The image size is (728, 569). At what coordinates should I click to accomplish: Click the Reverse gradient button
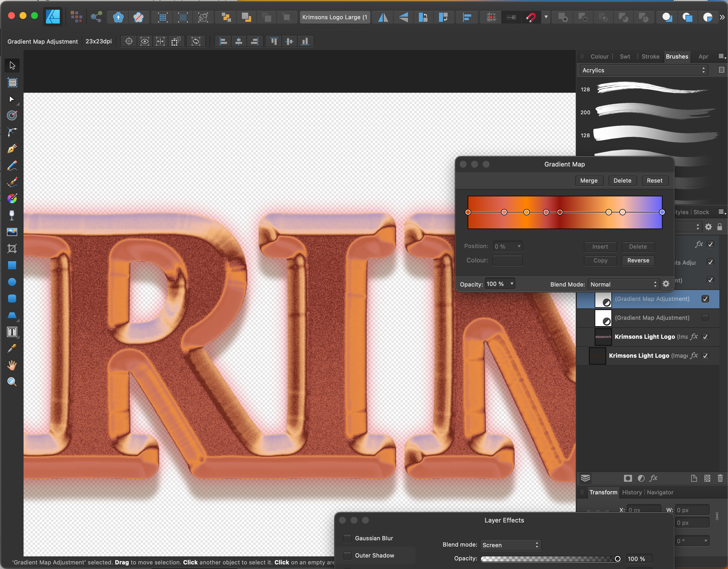(638, 260)
